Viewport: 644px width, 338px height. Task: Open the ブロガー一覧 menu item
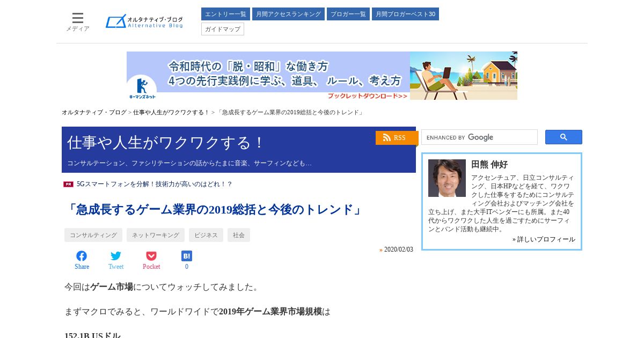(x=348, y=14)
